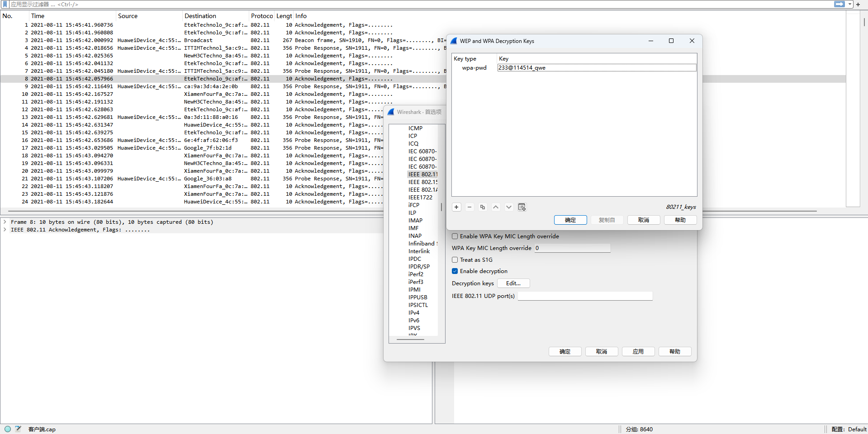Add a new decryption key with plus button

pos(456,207)
